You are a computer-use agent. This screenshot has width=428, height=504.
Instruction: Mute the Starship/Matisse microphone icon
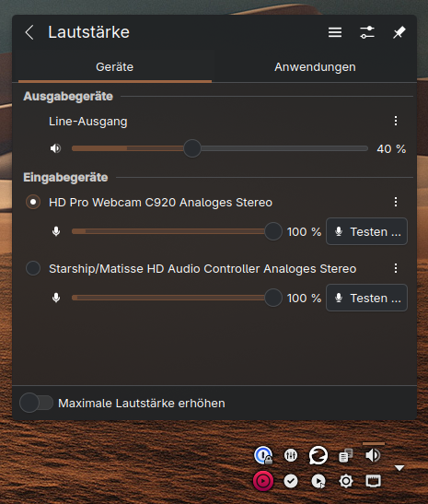coord(56,298)
